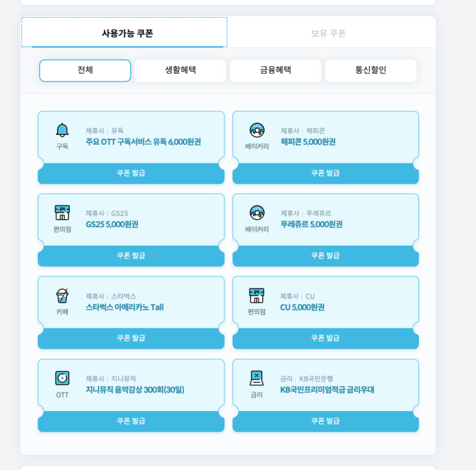476x470 pixels.
Task: Click the 제휴사 지니뮤직 partner label
Action: (x=111, y=378)
